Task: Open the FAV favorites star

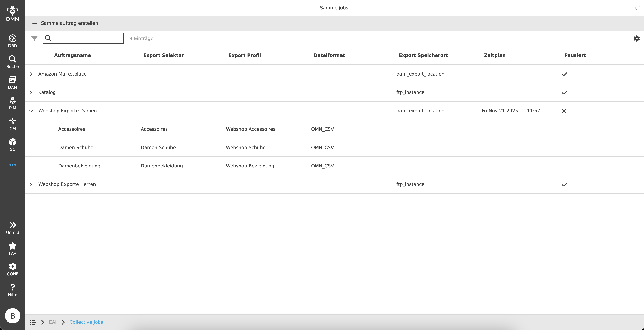Action: pyautogui.click(x=12, y=248)
